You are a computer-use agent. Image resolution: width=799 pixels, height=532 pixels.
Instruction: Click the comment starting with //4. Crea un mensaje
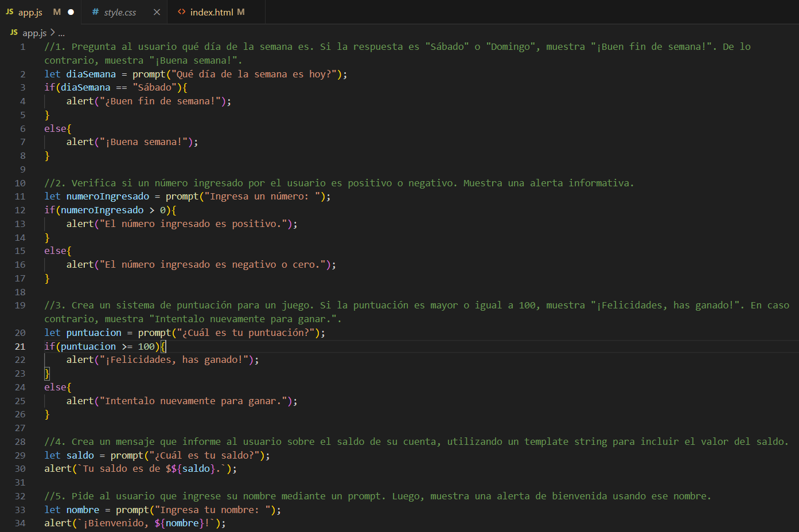[x=416, y=442]
